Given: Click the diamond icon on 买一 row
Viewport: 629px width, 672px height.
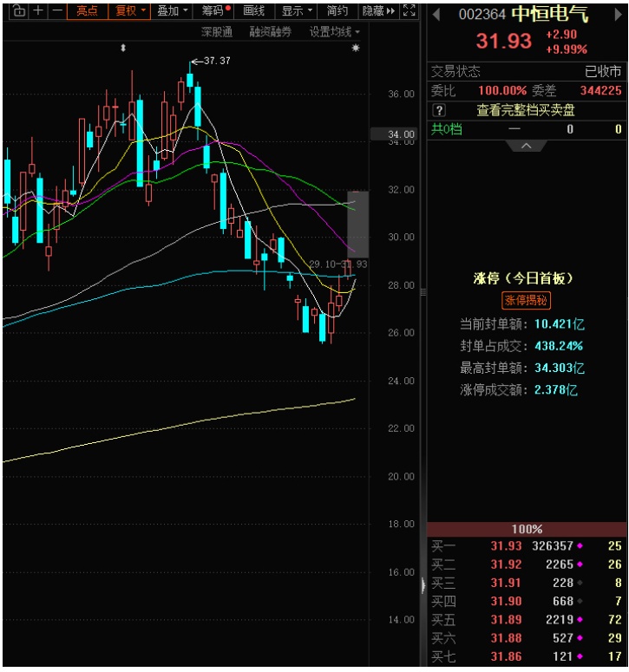Looking at the screenshot, I should point(580,546).
